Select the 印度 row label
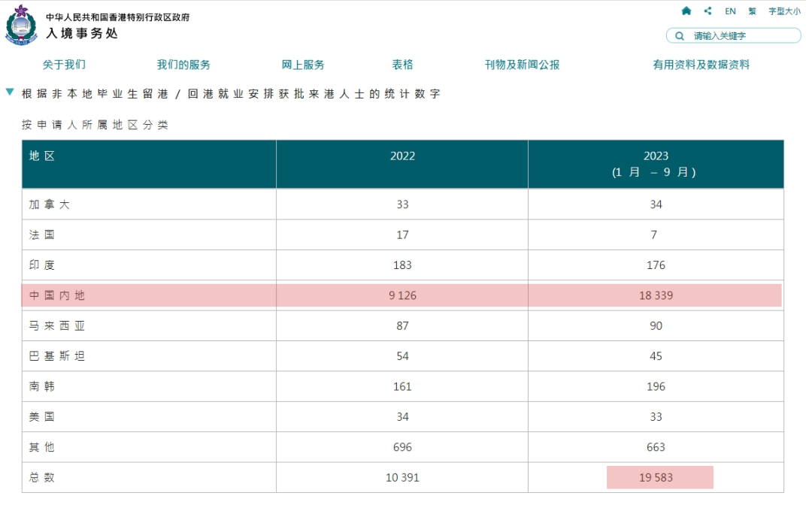This screenshot has height=505, width=812. click(x=42, y=265)
